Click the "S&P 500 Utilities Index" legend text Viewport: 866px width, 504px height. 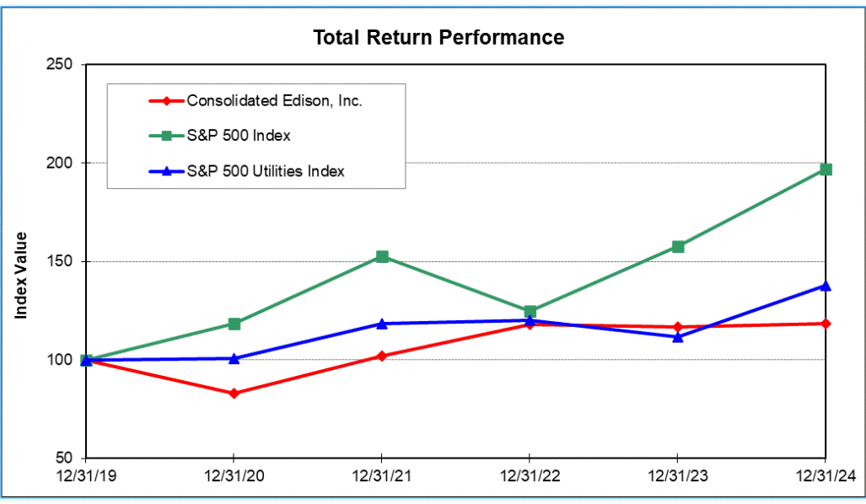point(266,171)
